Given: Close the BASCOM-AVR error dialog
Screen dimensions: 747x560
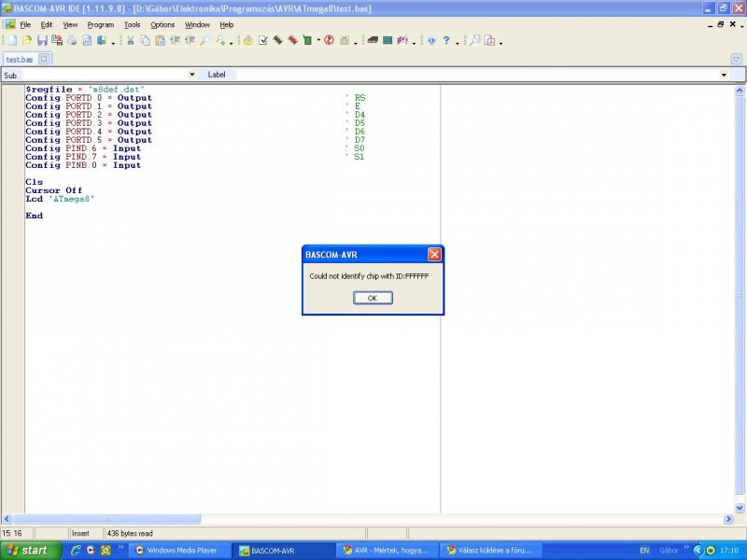Looking at the screenshot, I should click(434, 254).
